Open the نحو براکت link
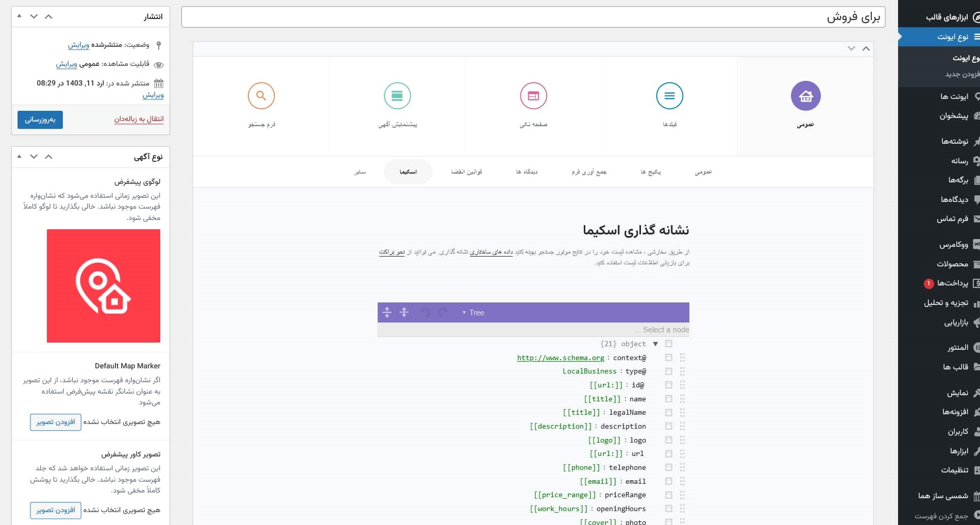This screenshot has width=980, height=525. click(392, 252)
